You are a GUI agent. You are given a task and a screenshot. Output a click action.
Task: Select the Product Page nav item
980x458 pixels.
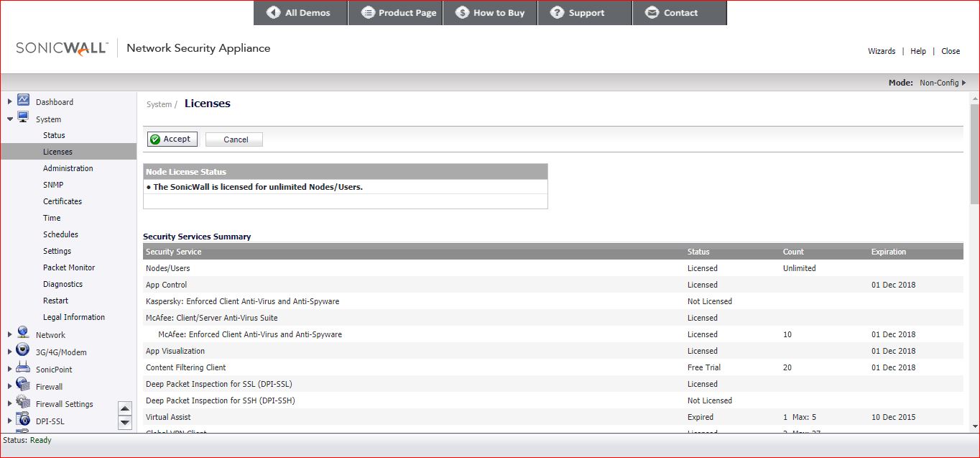395,12
